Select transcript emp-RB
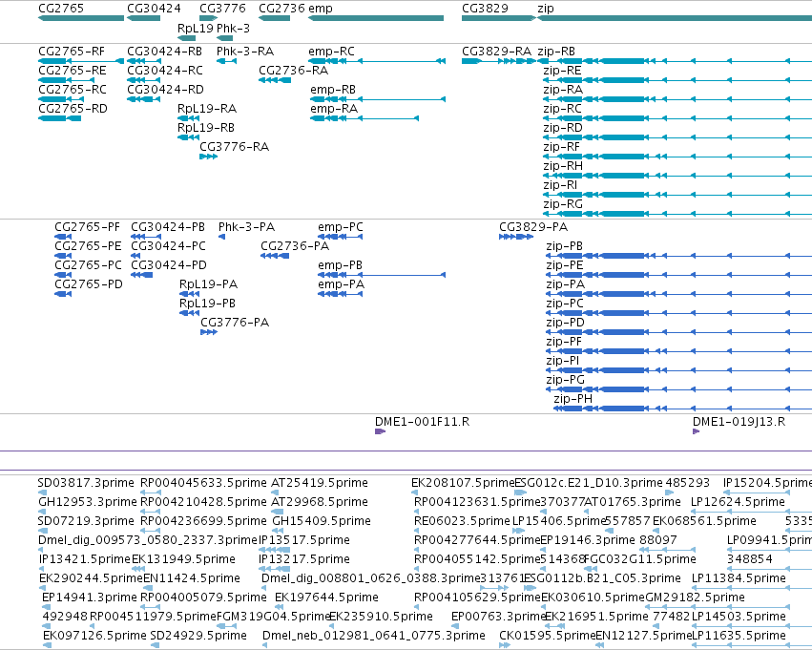Viewport: 812px width, 650px height. 333,90
